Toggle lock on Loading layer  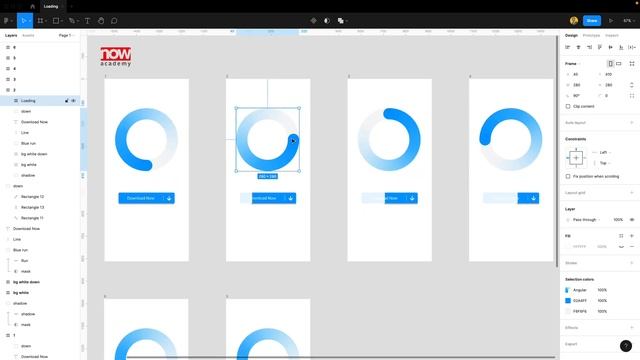coord(67,101)
